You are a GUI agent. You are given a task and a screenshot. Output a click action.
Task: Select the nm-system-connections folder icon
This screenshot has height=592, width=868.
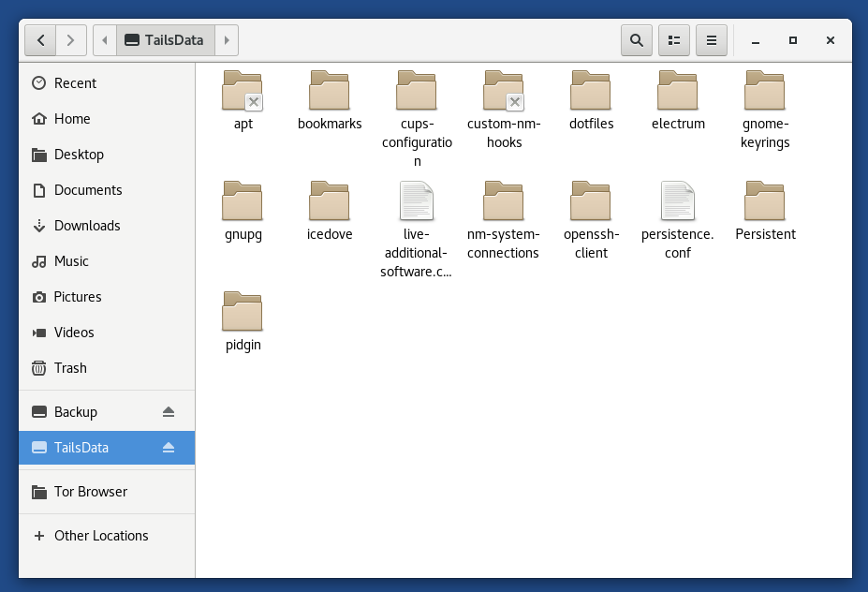pyautogui.click(x=503, y=201)
